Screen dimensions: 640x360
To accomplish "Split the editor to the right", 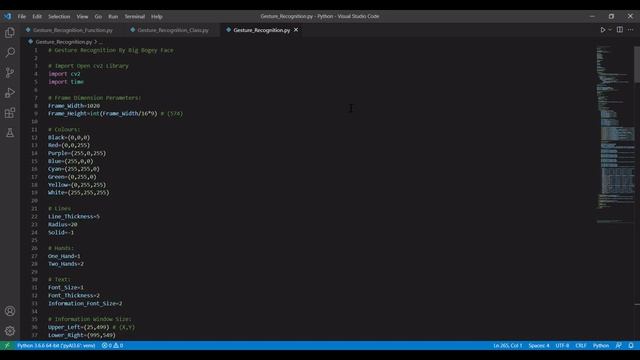I will (620, 30).
